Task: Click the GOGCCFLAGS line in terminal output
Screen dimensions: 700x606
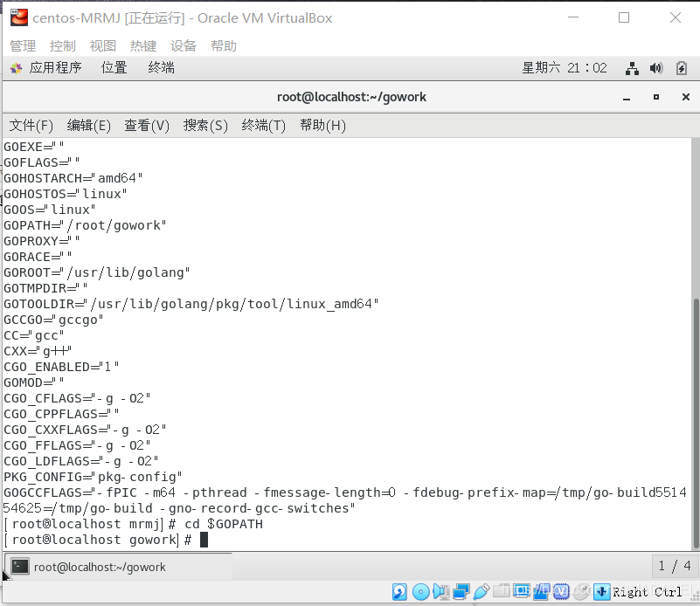Action: (345, 500)
